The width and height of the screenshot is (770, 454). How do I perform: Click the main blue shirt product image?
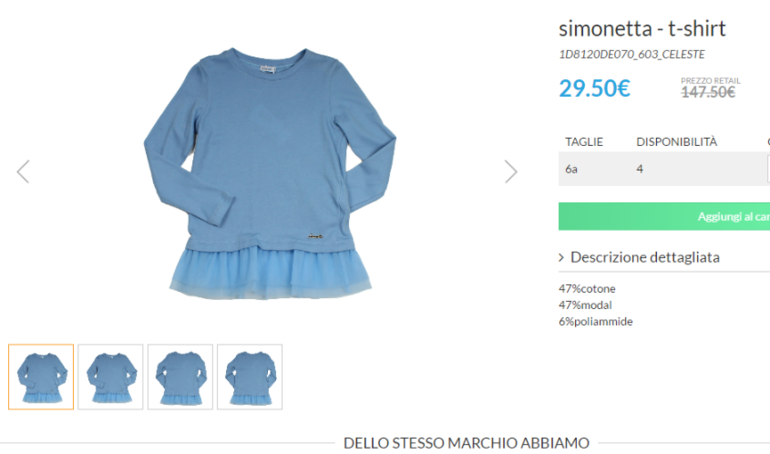[270, 173]
